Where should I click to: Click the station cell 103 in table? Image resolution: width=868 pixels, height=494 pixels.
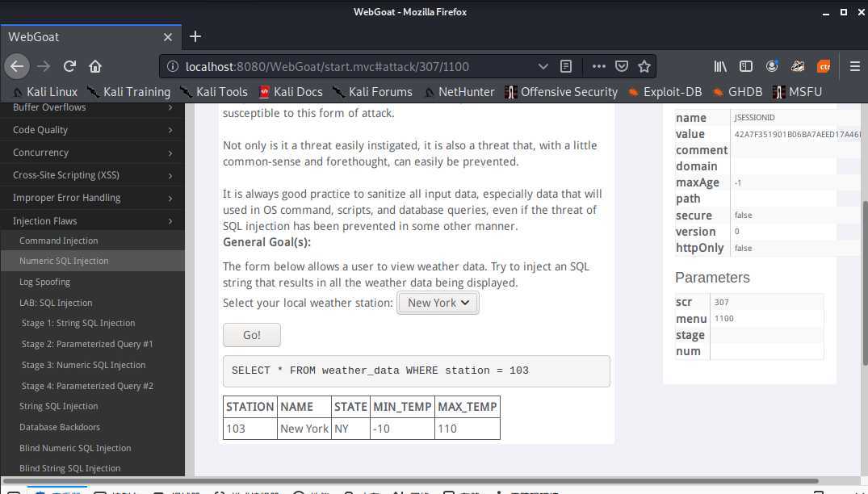(249, 429)
